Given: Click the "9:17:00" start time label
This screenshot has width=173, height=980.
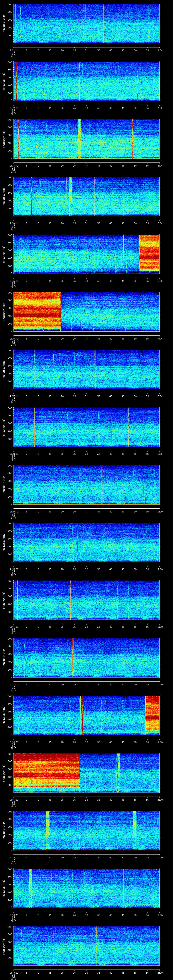Looking at the screenshot, I should coord(13,972).
